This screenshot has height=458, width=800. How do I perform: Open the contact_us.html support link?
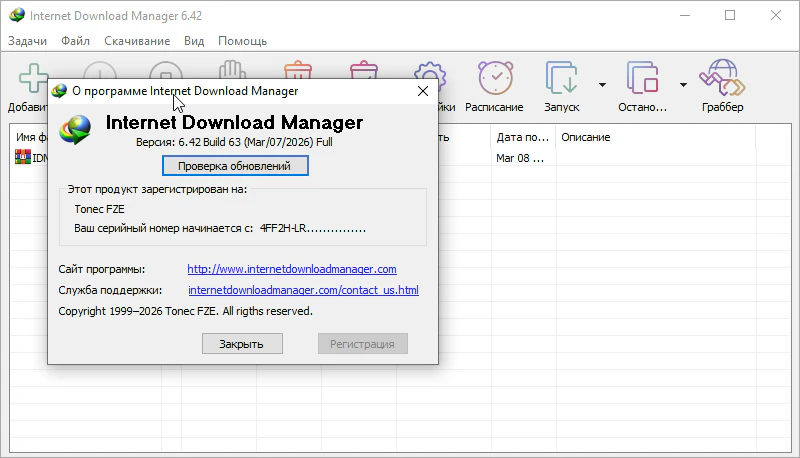point(303,291)
